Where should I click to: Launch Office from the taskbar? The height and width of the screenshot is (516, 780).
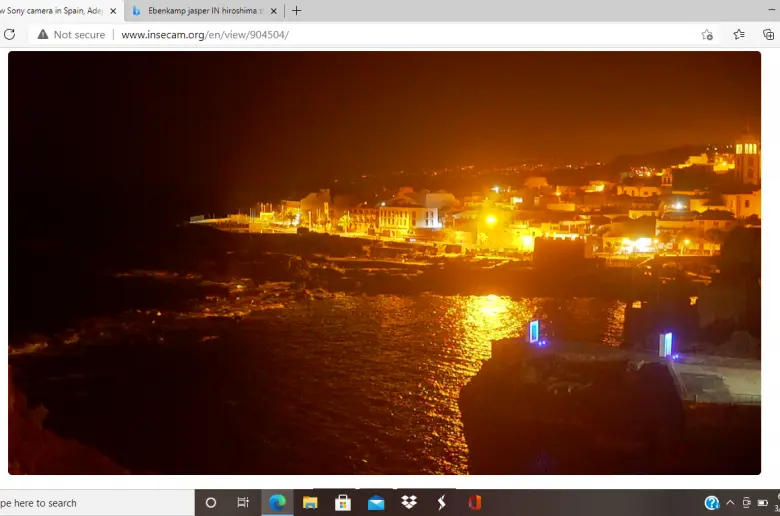click(x=474, y=502)
